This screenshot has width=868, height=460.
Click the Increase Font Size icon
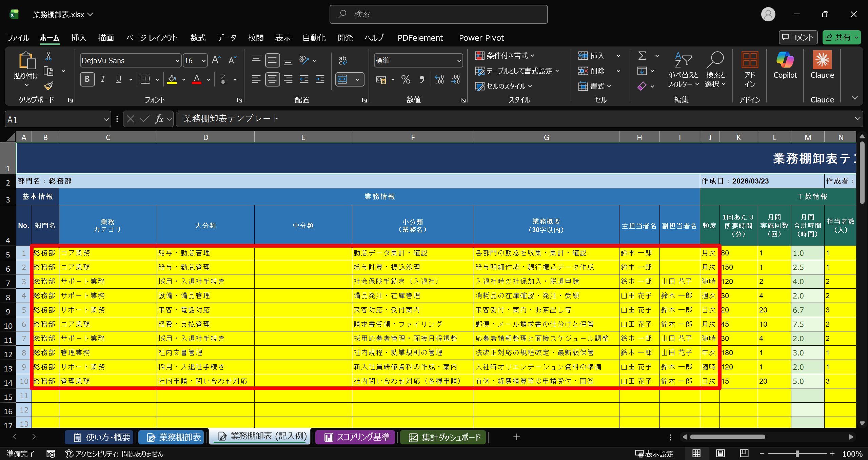(x=216, y=60)
